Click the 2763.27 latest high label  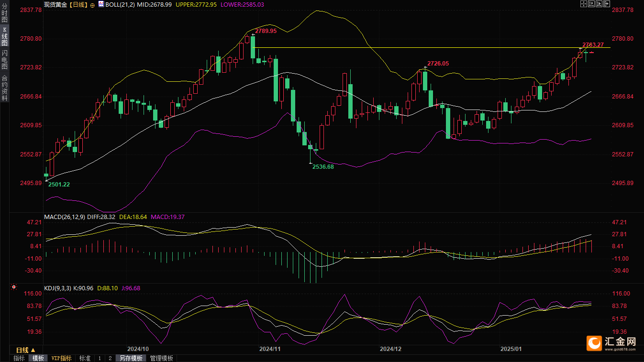click(x=593, y=44)
